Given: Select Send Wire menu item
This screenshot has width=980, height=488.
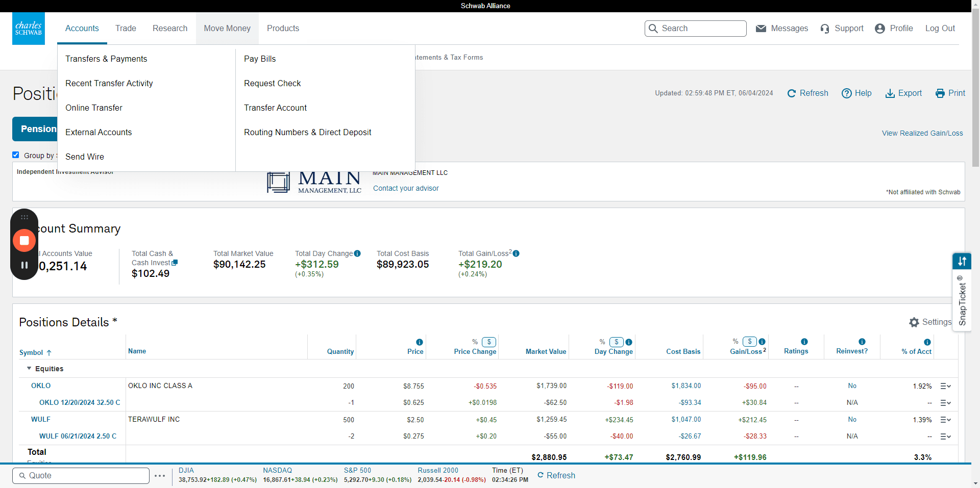Looking at the screenshot, I should (x=85, y=157).
